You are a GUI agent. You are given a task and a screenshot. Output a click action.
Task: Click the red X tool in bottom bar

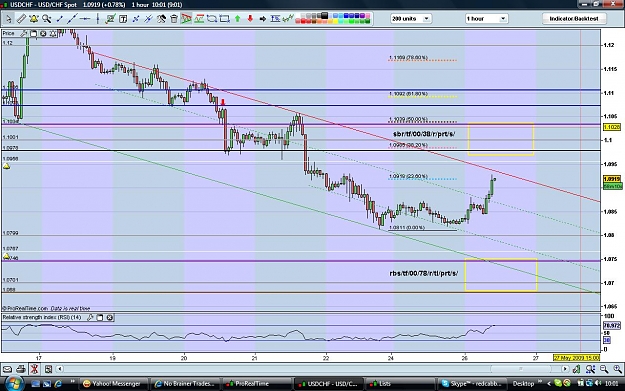tap(35, 369)
